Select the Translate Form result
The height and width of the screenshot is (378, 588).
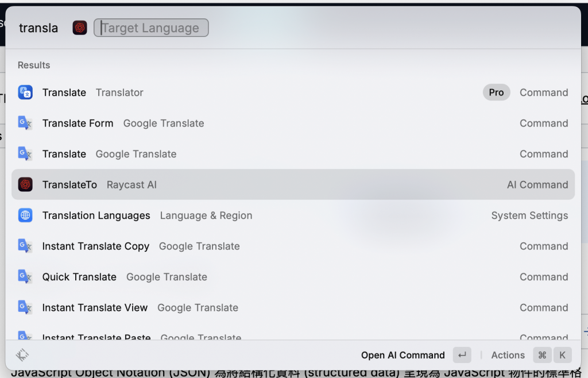coord(293,123)
